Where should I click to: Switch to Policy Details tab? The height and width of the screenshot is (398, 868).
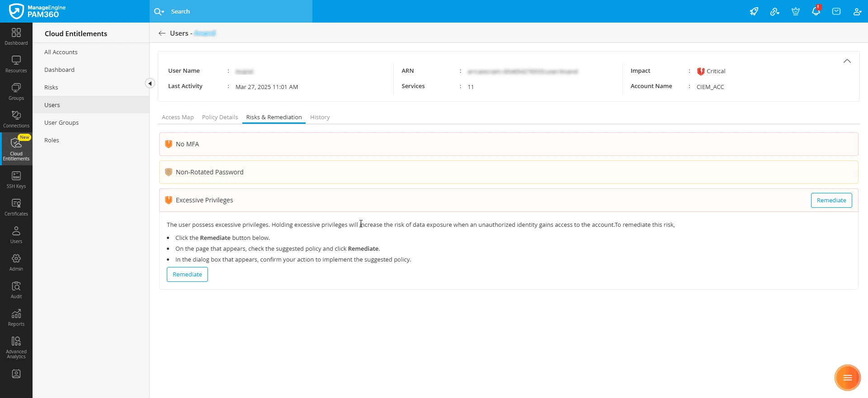pos(220,117)
